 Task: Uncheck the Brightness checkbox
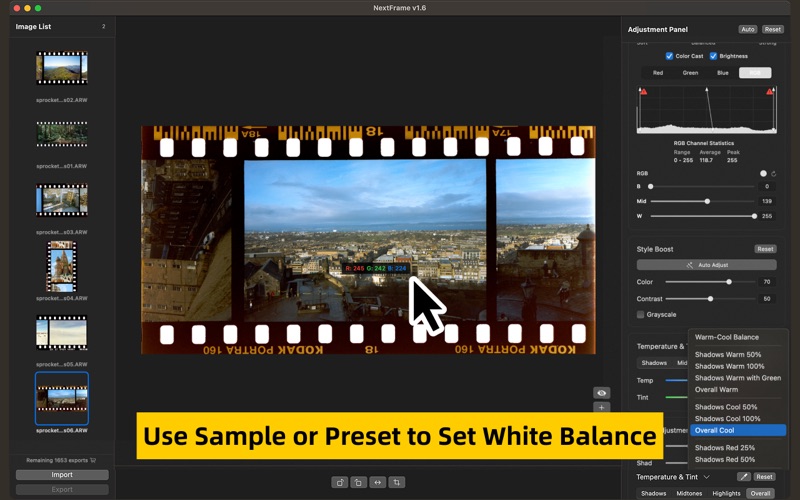(x=713, y=56)
